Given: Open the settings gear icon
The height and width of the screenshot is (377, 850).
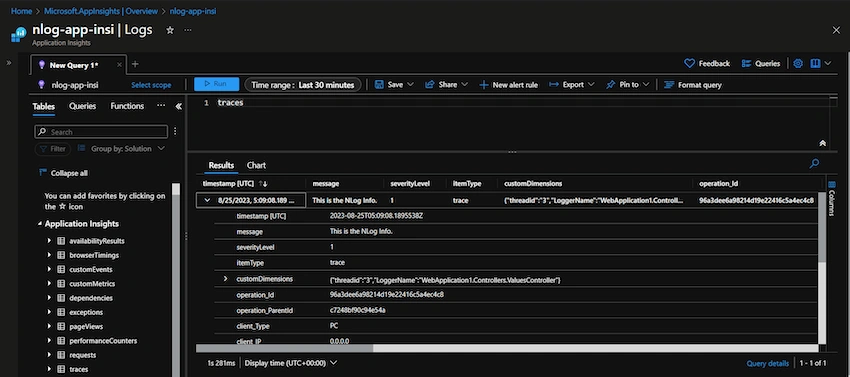Looking at the screenshot, I should (798, 63).
